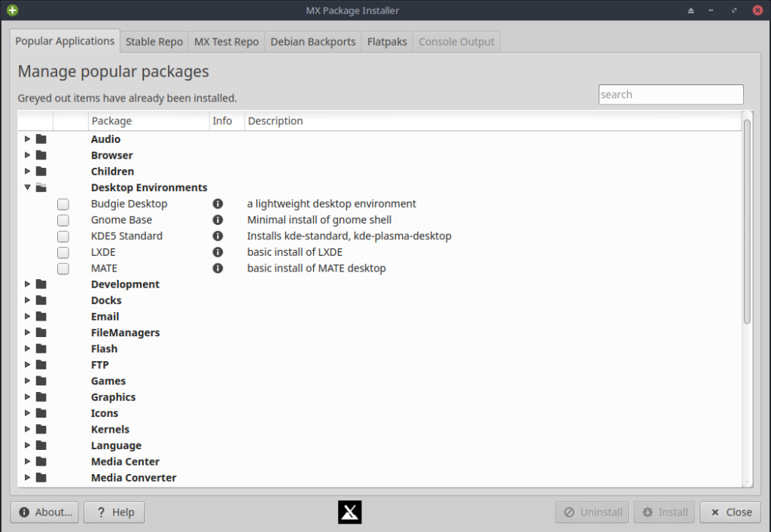The image size is (771, 532).
Task: Enable the MATE package checkbox
Action: (63, 269)
